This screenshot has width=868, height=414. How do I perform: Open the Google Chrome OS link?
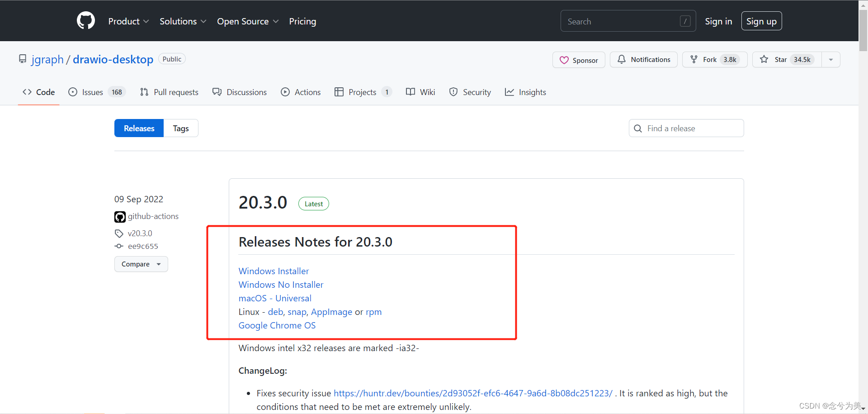click(x=277, y=325)
